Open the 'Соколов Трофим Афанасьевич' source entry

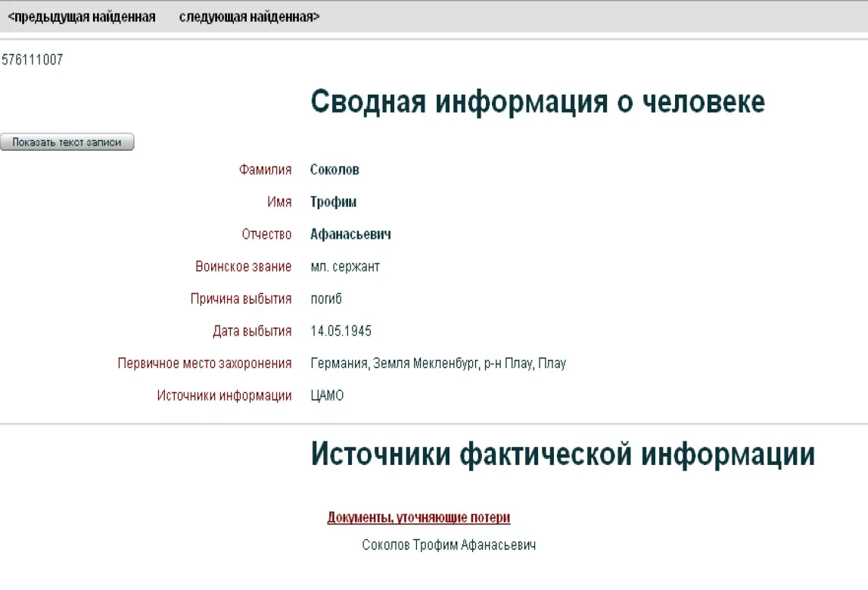[x=449, y=545]
